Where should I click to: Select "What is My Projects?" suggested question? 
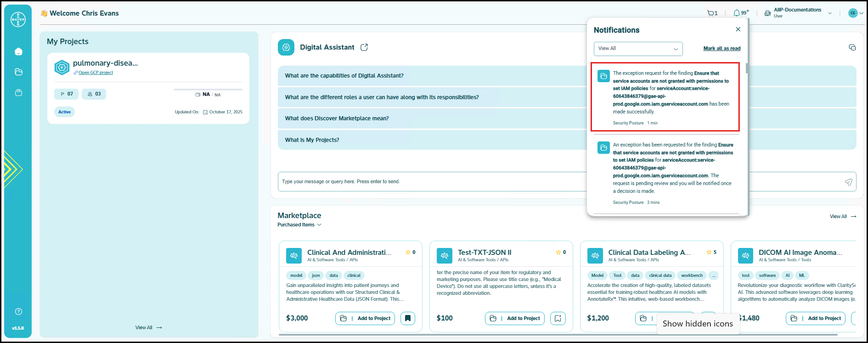point(312,140)
